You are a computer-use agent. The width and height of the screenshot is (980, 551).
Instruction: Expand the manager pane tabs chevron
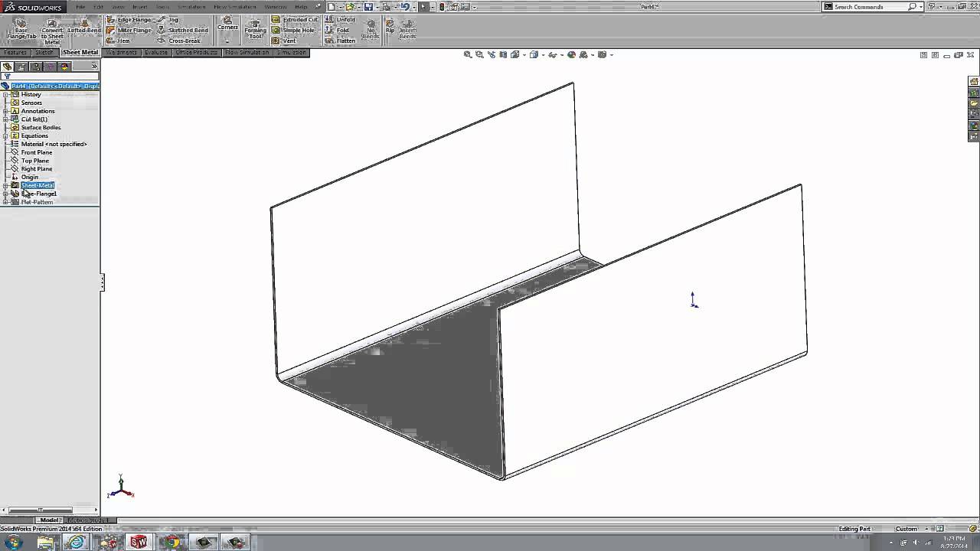94,67
